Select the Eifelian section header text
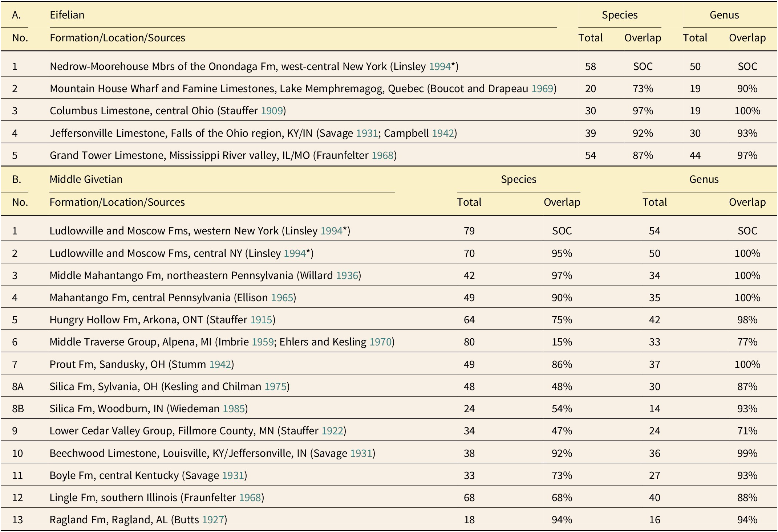This screenshot has height=532, width=778. coord(67,15)
